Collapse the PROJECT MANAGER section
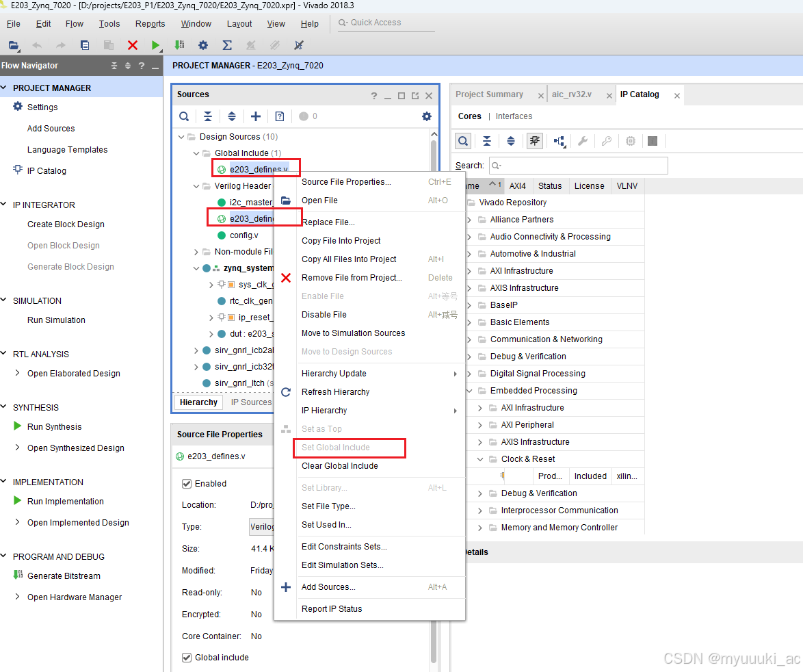The image size is (803, 672). 3,88
